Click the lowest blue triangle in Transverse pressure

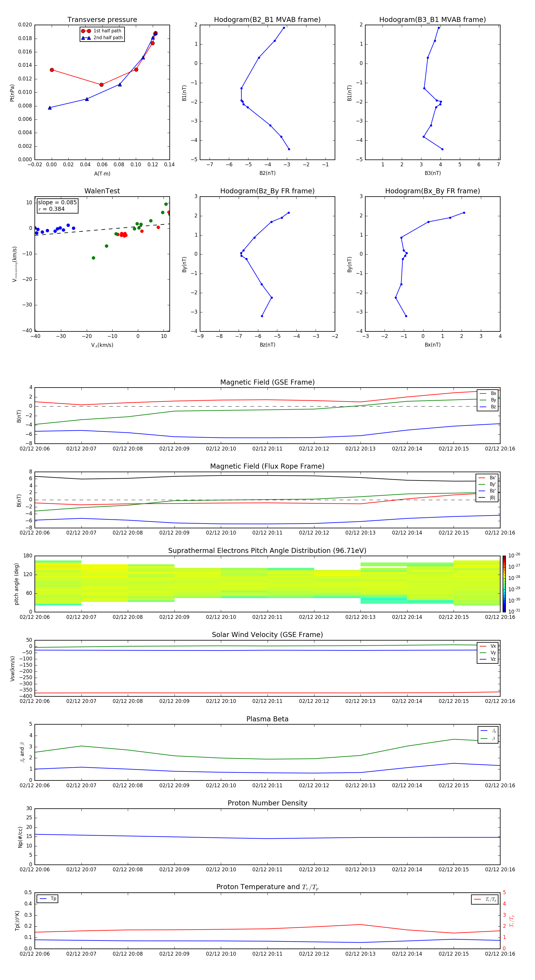coord(50,108)
